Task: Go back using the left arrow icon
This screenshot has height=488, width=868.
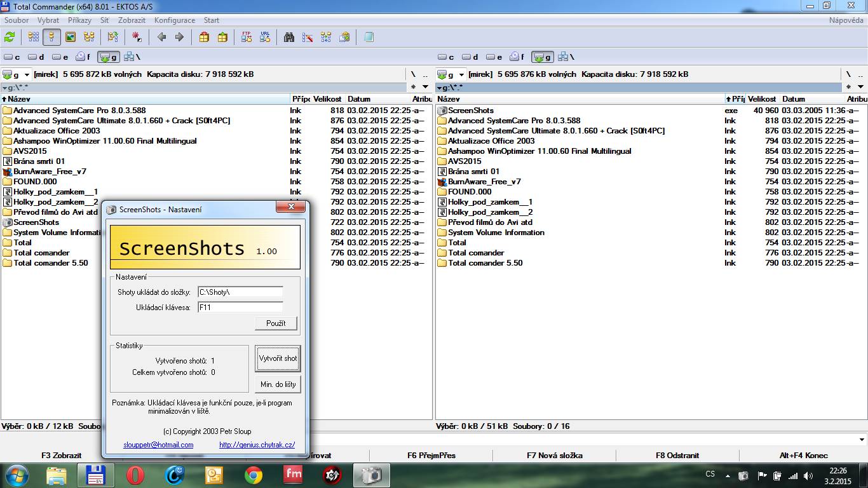Action: click(161, 37)
